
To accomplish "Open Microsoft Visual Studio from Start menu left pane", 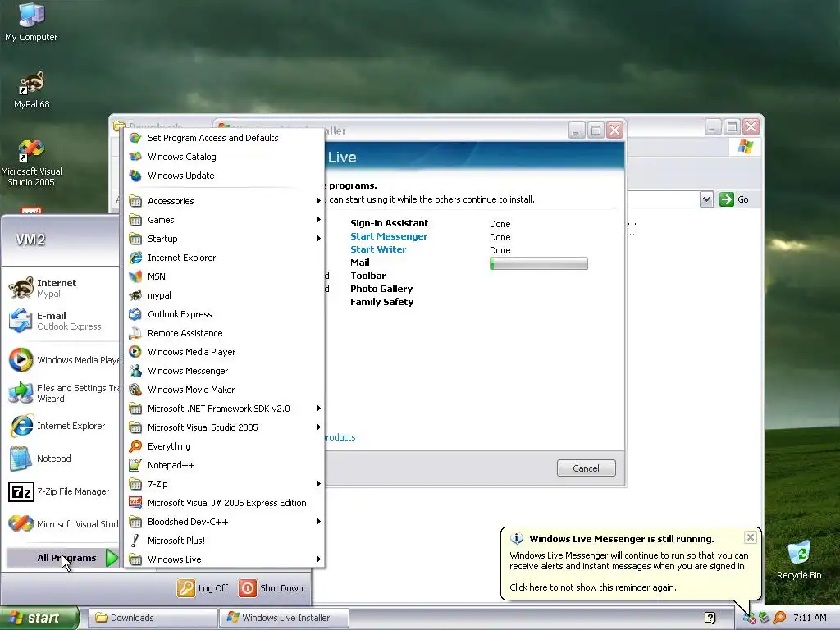I will (x=62, y=524).
